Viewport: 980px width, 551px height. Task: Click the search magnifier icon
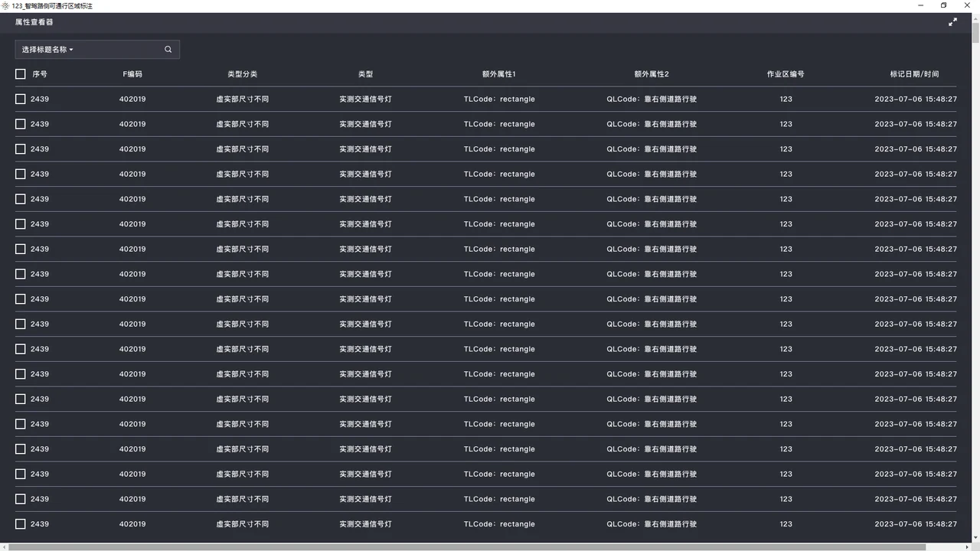tap(168, 50)
